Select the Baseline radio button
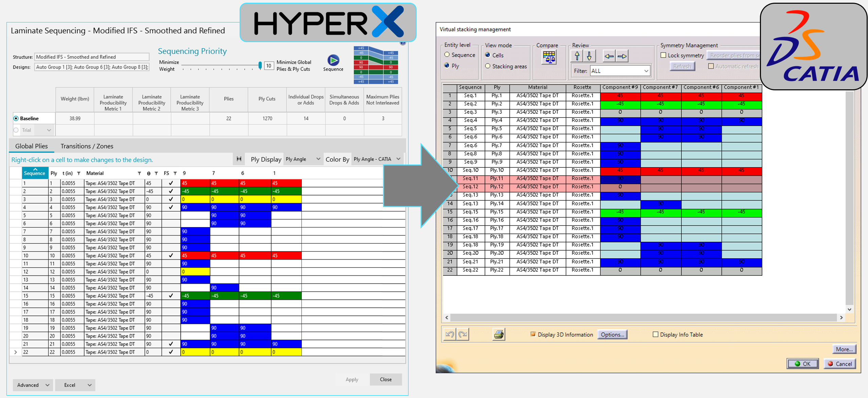 (16, 119)
